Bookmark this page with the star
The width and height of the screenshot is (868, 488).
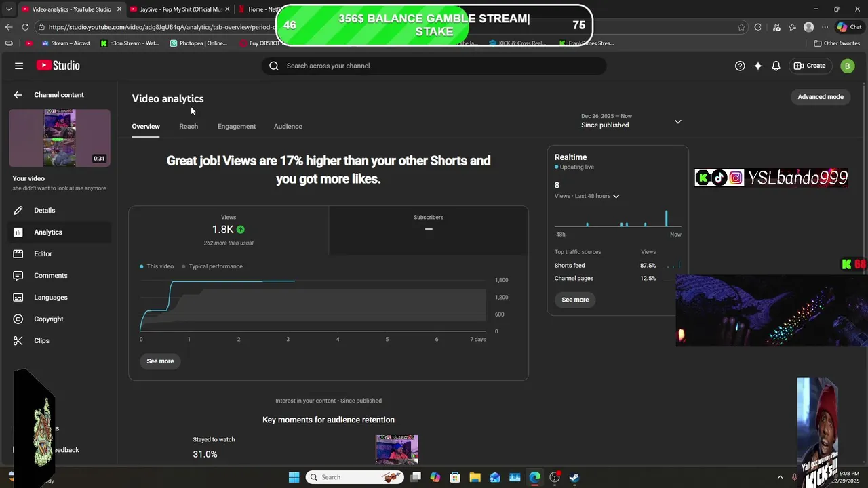(x=741, y=27)
